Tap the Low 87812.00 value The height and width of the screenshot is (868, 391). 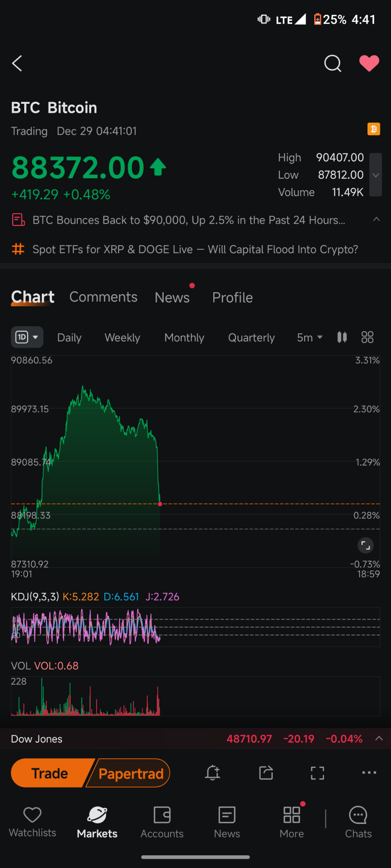pos(321,175)
